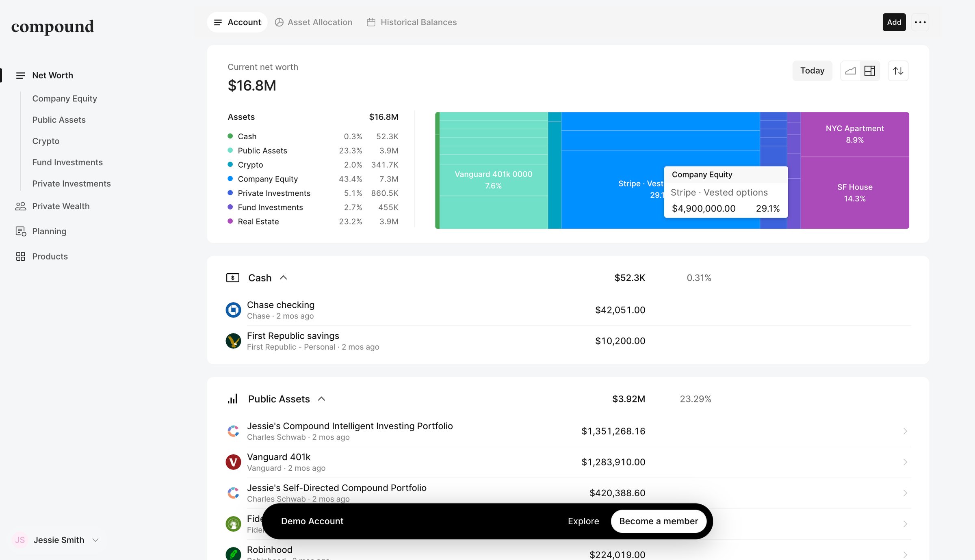Click the Public Assets legend row

pyautogui.click(x=313, y=151)
